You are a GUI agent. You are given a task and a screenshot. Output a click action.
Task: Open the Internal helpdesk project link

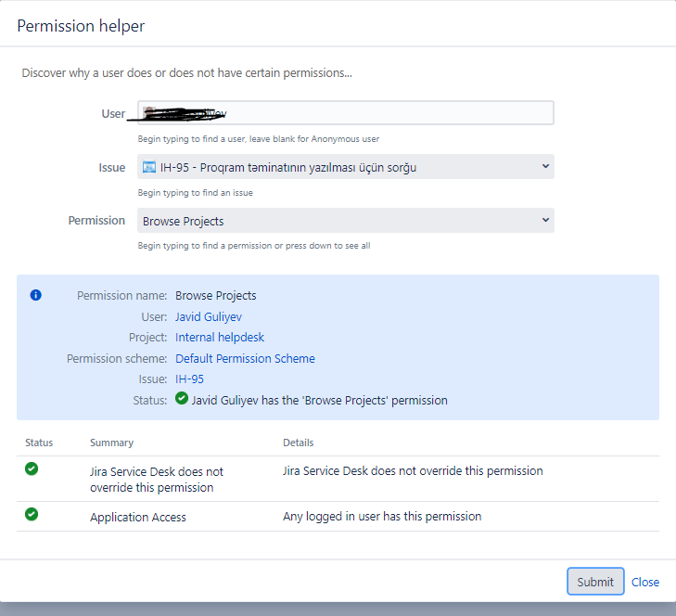(220, 338)
